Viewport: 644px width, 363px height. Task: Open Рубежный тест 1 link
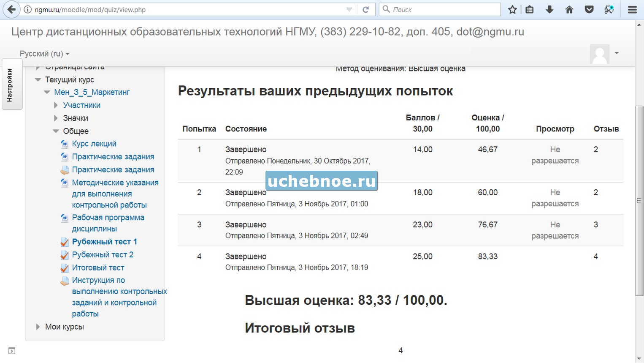click(105, 242)
